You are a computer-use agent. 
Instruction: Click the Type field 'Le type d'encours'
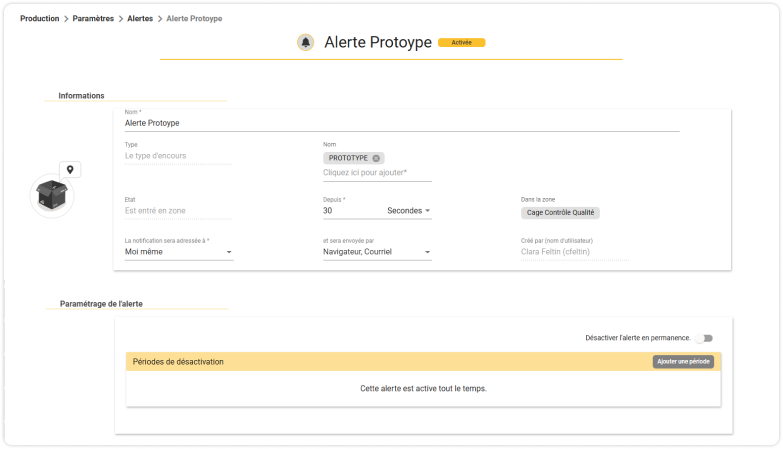(x=178, y=156)
